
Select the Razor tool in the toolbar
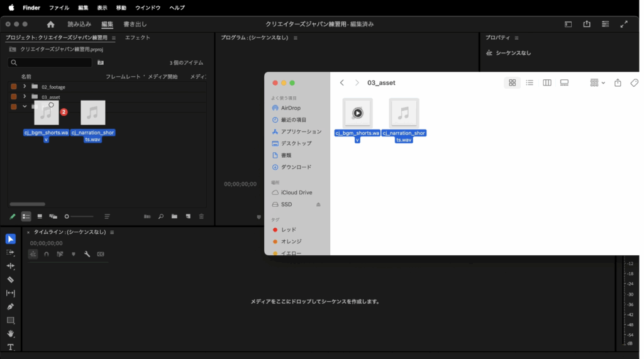pos(10,280)
